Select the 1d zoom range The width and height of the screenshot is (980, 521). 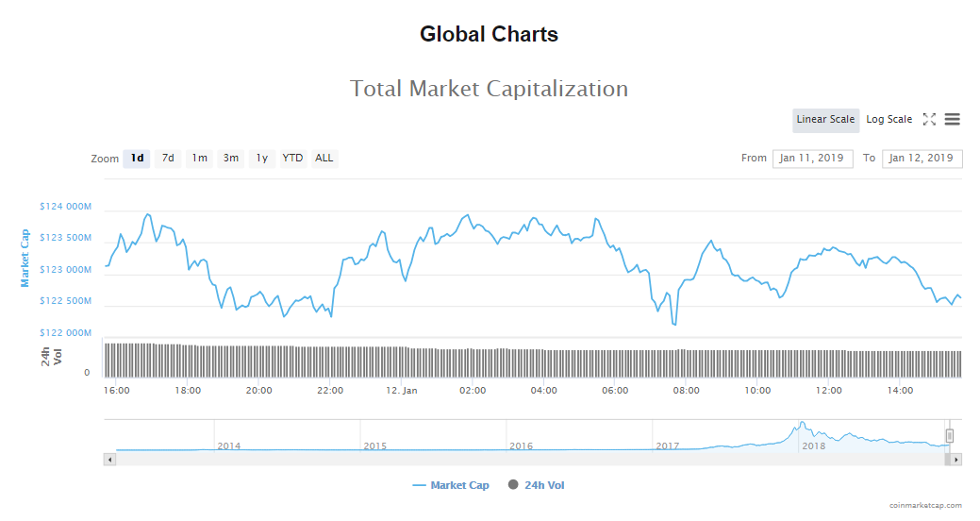pos(138,158)
